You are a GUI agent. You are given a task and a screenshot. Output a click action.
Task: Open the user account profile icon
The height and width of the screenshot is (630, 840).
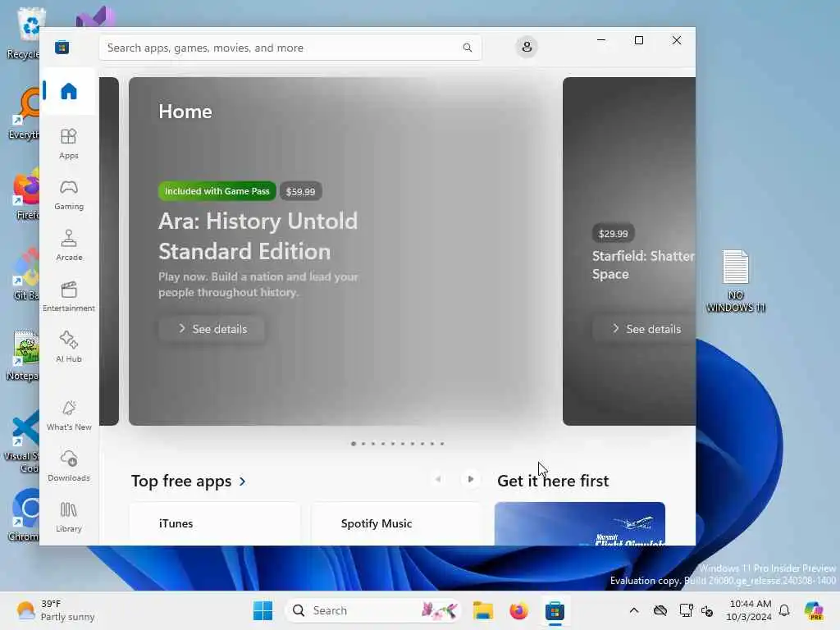pos(527,47)
